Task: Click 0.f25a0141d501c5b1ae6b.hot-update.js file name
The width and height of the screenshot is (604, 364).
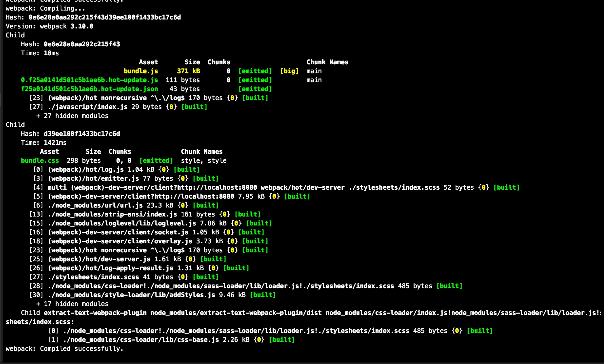Action: (89, 80)
